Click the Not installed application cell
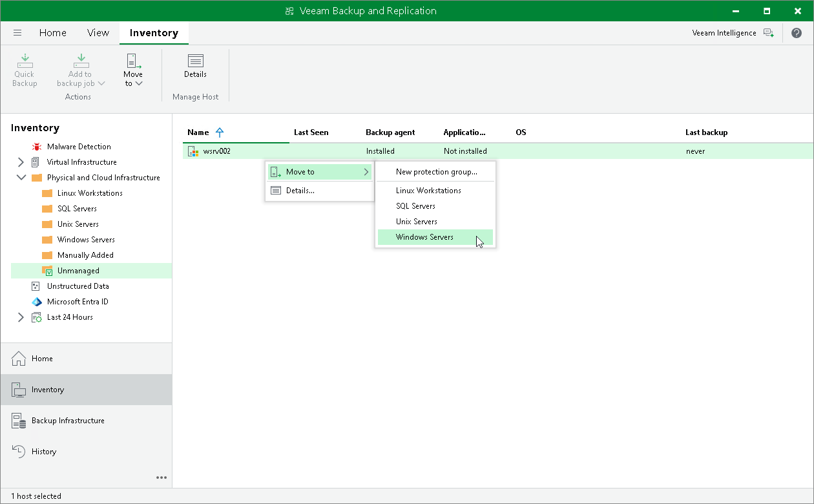 point(465,151)
